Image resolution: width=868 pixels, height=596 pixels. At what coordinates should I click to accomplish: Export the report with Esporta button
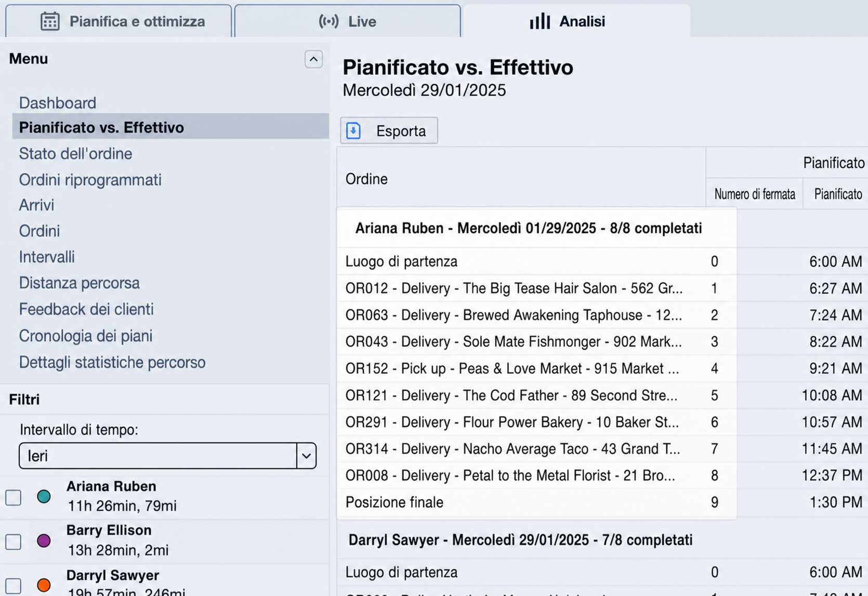point(389,130)
